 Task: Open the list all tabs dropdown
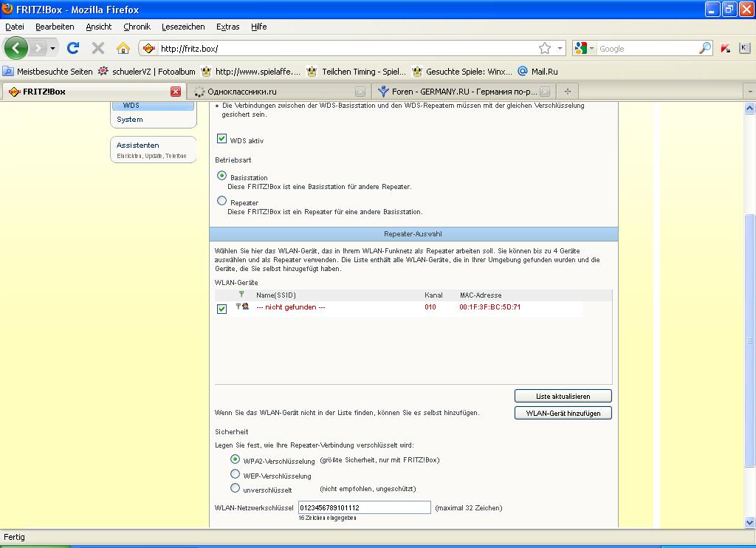coord(750,91)
